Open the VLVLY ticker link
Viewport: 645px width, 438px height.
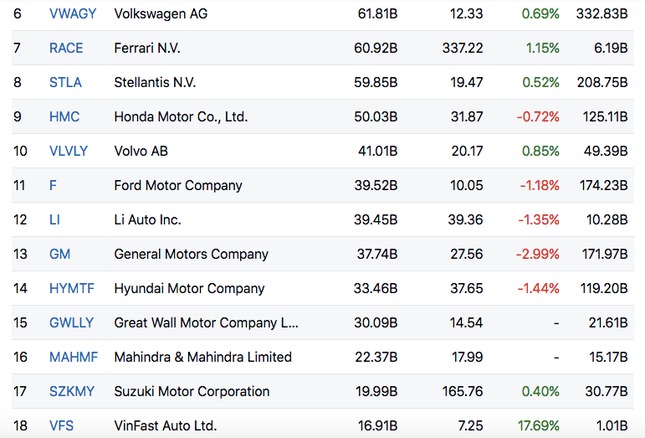(x=68, y=151)
